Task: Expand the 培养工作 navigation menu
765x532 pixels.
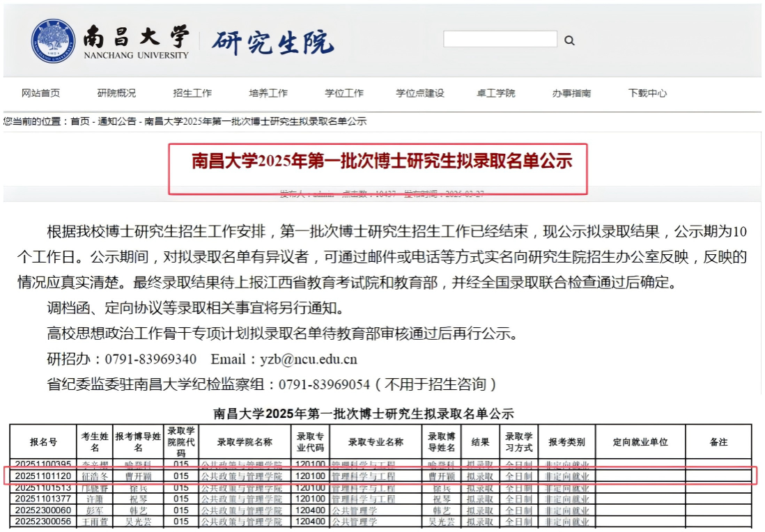Action: pyautogui.click(x=268, y=93)
